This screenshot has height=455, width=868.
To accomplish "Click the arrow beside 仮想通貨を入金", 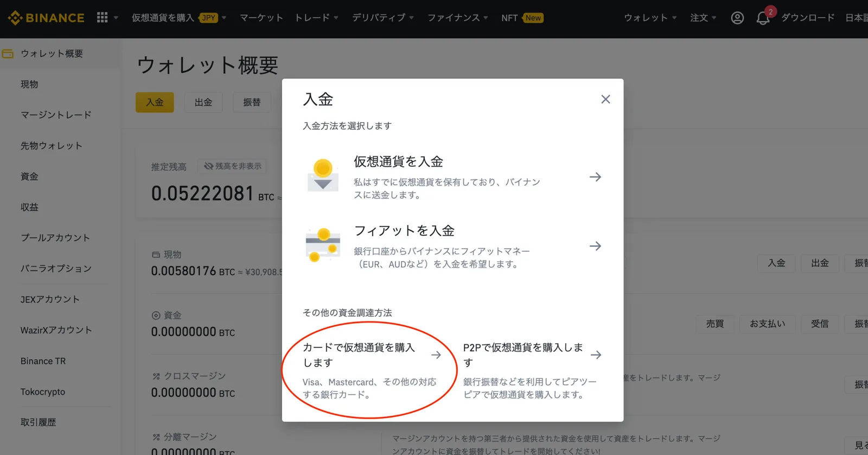I will point(595,177).
